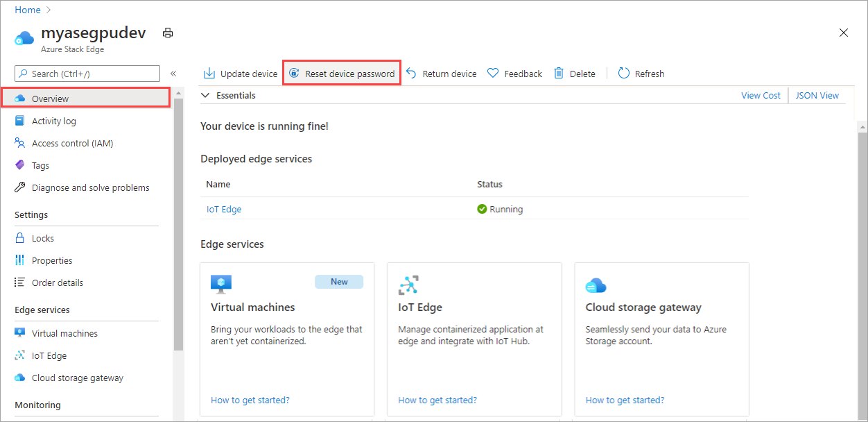Open Feedback using the heart icon
868x422 pixels.
(x=492, y=73)
